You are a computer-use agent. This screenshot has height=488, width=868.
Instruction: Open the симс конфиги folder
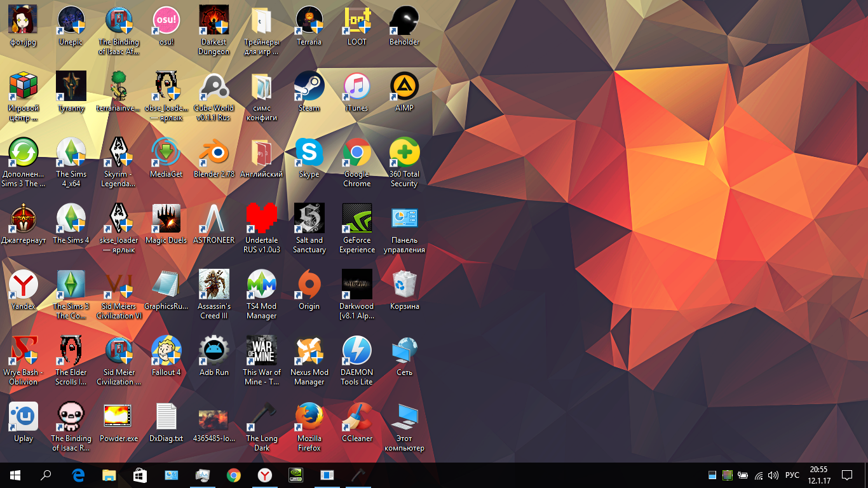[262, 86]
